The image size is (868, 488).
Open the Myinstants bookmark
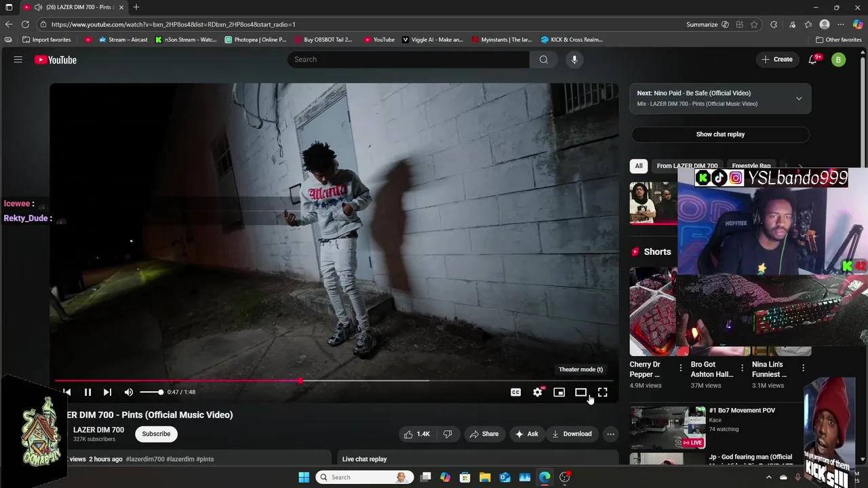pyautogui.click(x=502, y=39)
